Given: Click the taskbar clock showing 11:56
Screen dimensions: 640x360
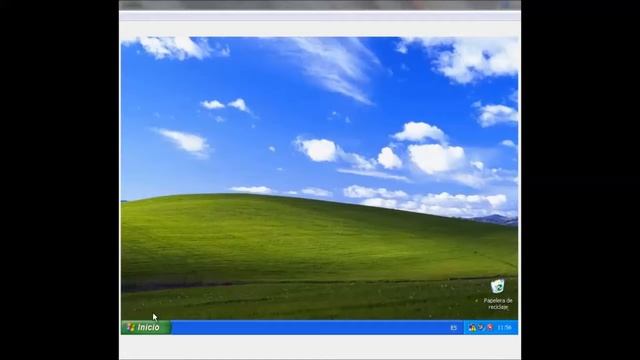Looking at the screenshot, I should 504,328.
